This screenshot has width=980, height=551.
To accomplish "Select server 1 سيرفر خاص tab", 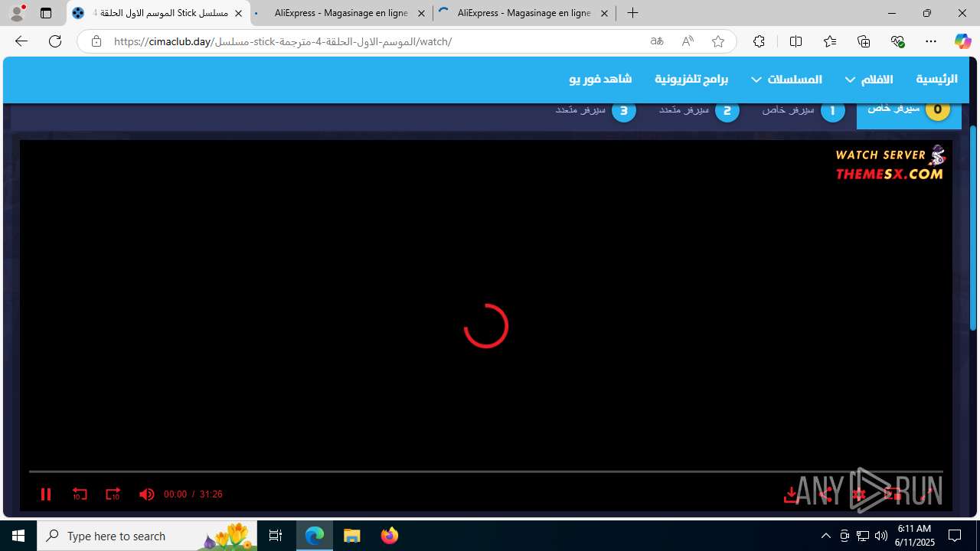I will point(804,112).
